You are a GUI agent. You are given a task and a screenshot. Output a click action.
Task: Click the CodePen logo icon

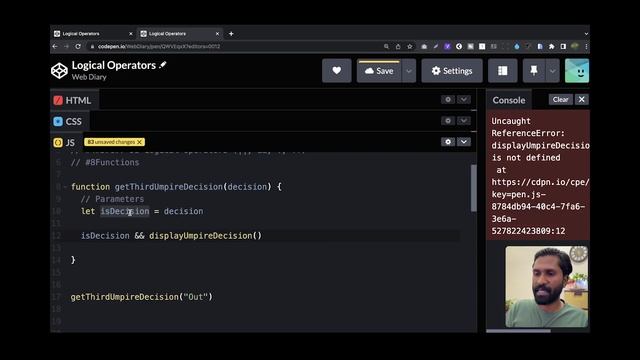coord(59,71)
